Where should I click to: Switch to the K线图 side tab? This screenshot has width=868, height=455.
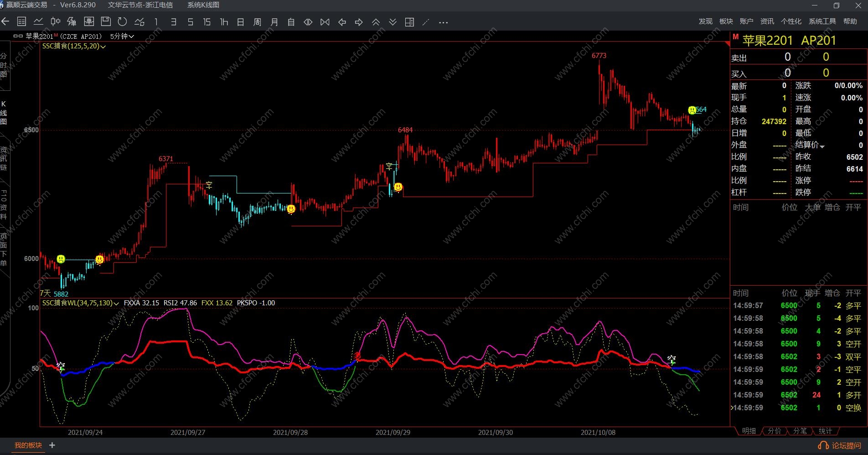click(x=4, y=113)
